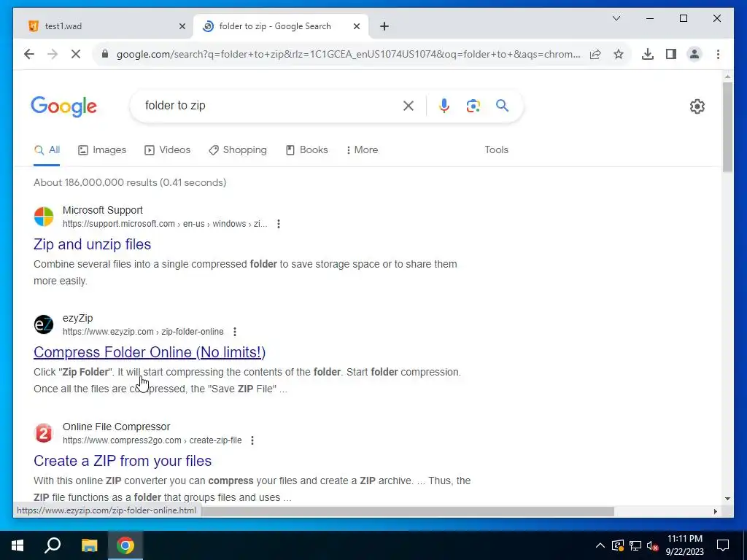Open Zip and unzip files link
This screenshot has height=560, width=747.
93,244
